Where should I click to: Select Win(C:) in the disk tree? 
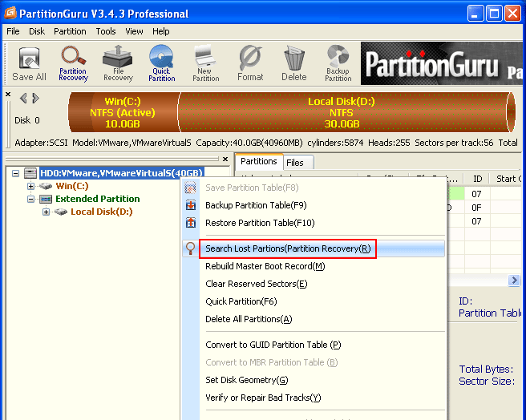click(x=72, y=186)
